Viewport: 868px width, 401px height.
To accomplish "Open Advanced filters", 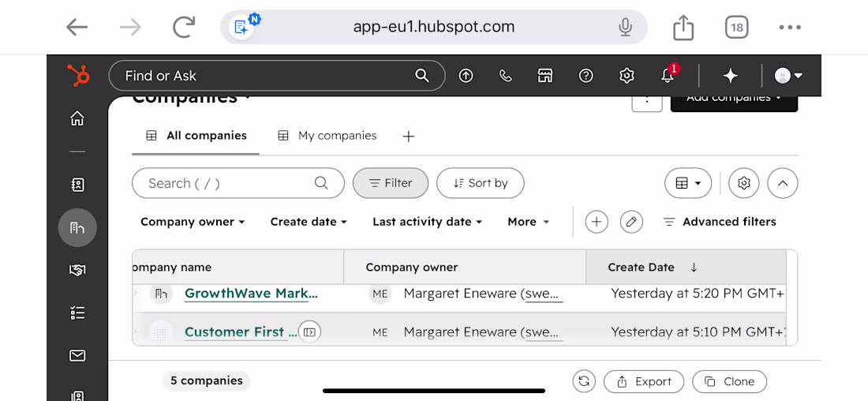I will point(720,222).
